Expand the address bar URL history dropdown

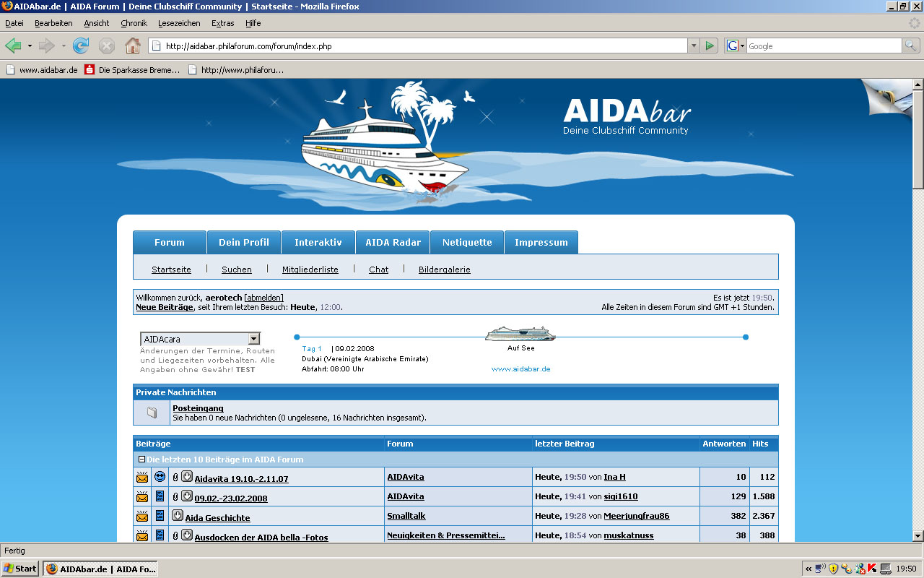(x=694, y=46)
